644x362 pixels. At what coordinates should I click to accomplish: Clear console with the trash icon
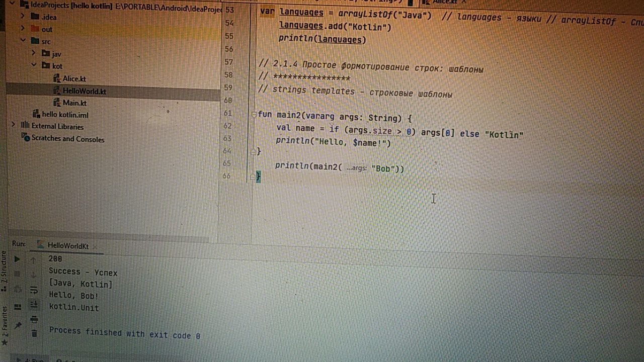(x=34, y=333)
